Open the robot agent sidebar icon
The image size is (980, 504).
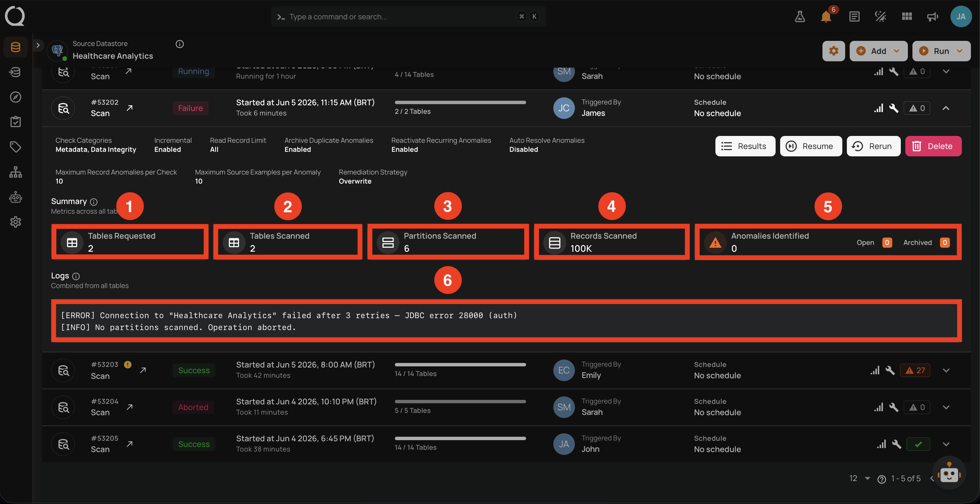click(x=16, y=197)
